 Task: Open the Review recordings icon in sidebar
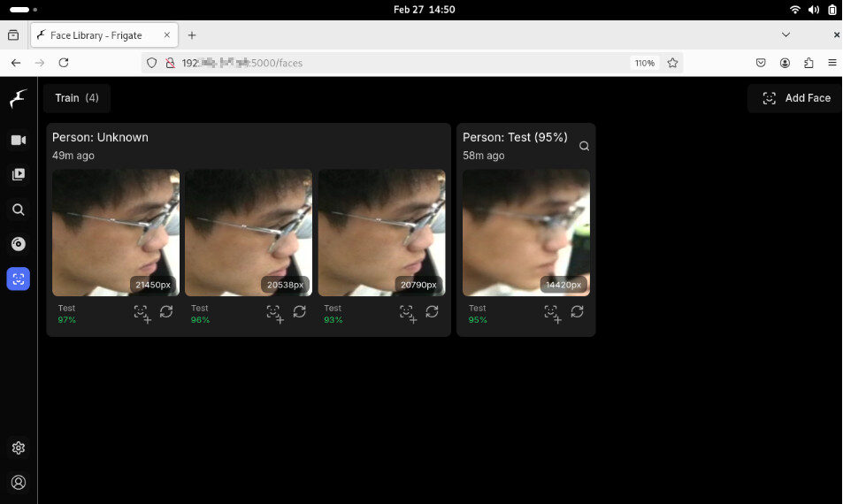coord(19,175)
